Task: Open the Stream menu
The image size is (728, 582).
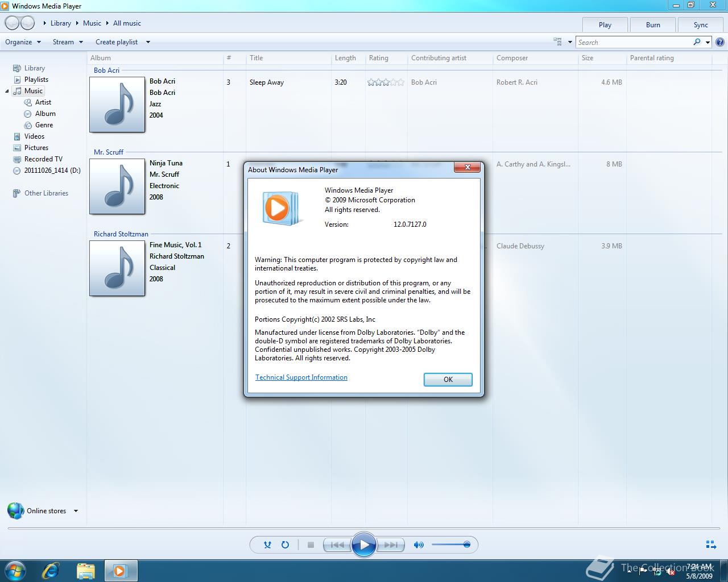Action: [68, 42]
